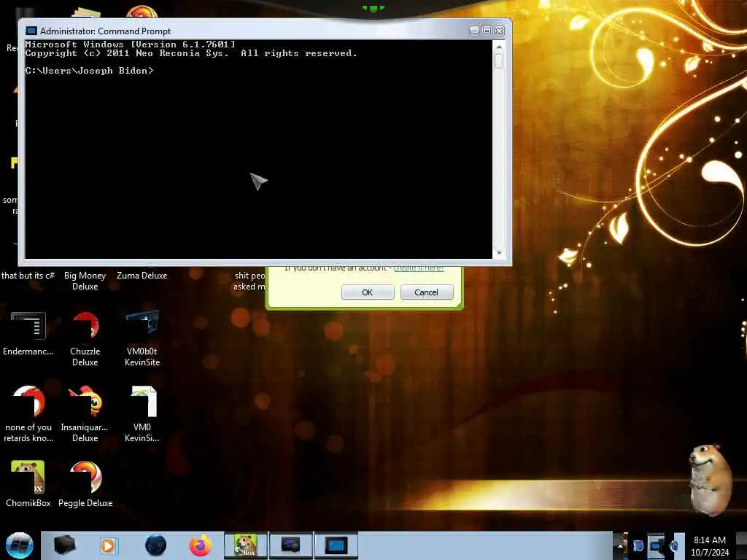
Task: Open Insaniquarium Deluxe desktop shortcut
Action: 85,414
